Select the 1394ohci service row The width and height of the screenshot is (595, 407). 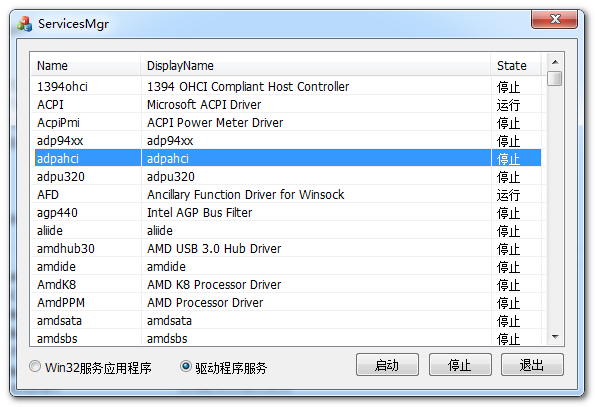(x=288, y=86)
